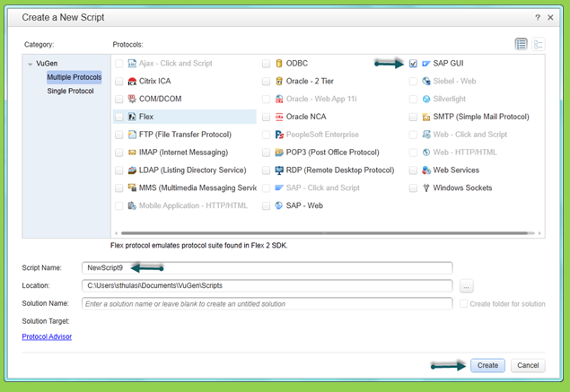Click the PeopleSoft Enterprise icon

tap(279, 135)
